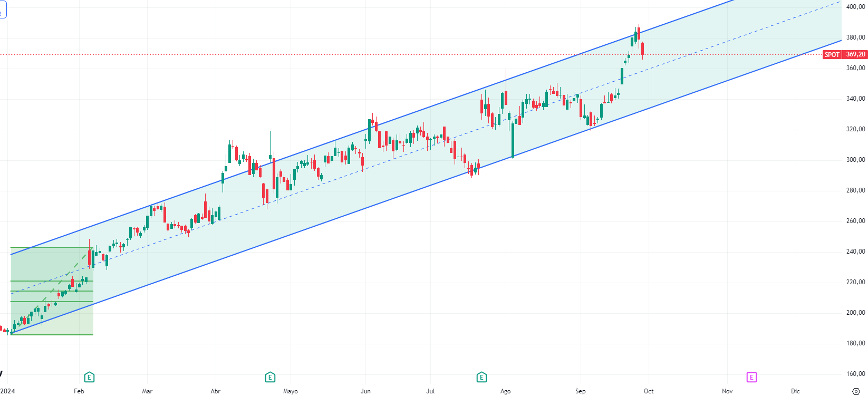
Task: Open chart settings gear in bottom-right corner
Action: coord(856,391)
